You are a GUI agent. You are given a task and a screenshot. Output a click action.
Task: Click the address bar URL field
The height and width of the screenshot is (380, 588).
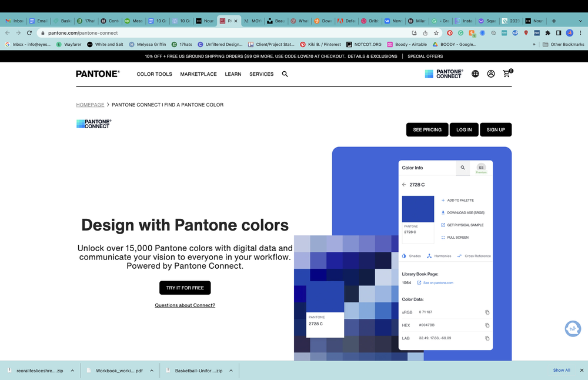pyautogui.click(x=225, y=33)
